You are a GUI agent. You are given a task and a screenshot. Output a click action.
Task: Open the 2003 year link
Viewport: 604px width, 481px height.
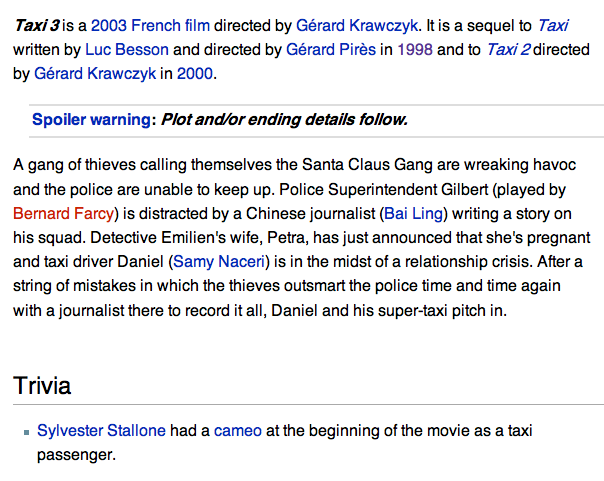pos(110,25)
